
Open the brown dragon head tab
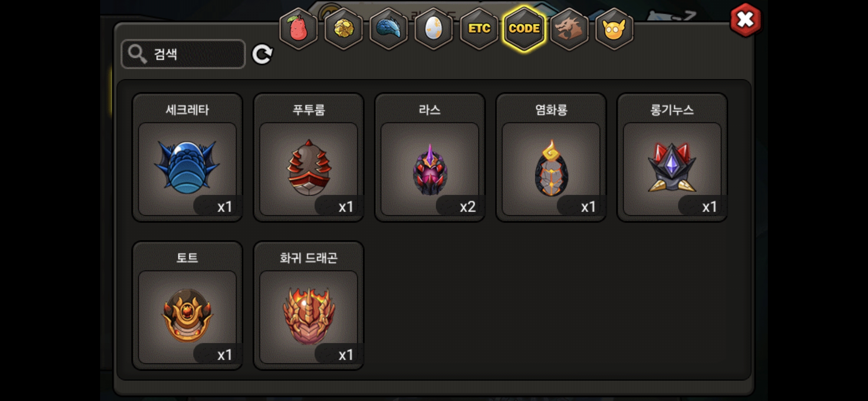[x=569, y=29]
